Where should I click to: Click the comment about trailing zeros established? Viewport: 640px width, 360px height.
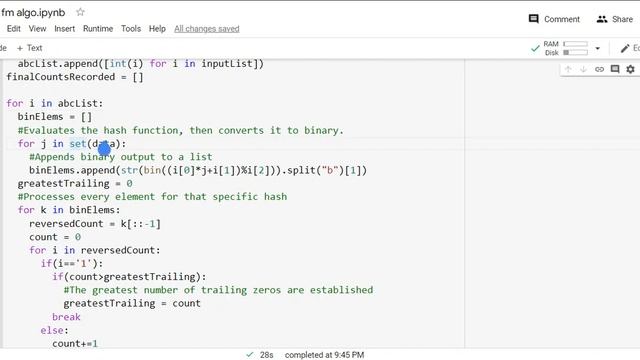coord(218,290)
